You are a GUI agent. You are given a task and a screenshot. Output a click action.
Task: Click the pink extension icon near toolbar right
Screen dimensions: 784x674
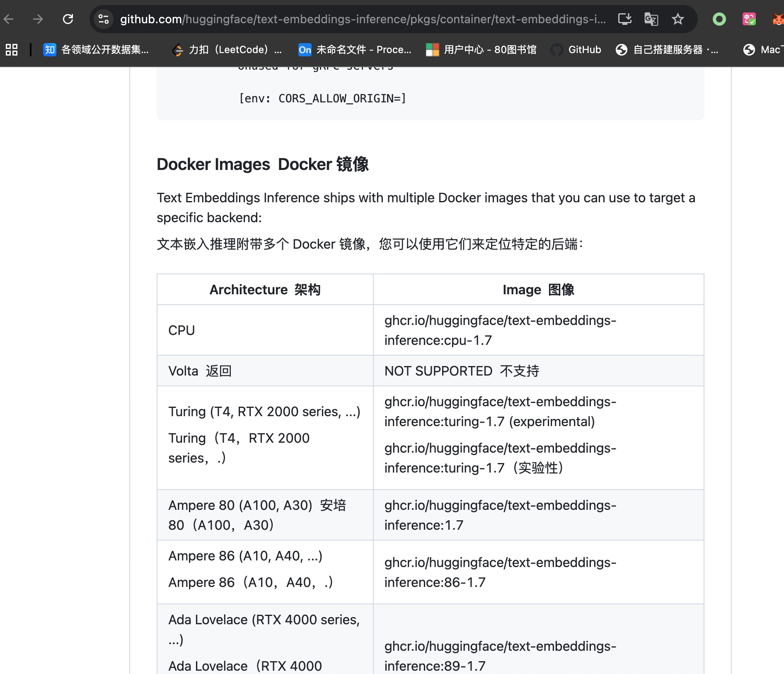click(748, 19)
